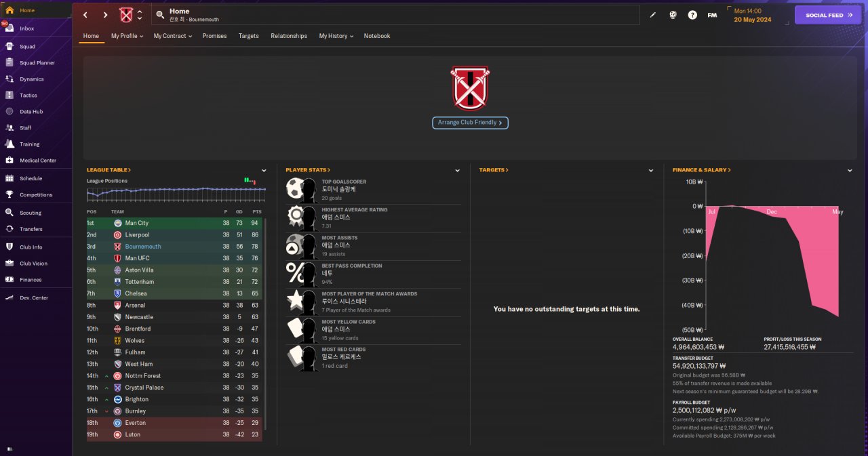The height and width of the screenshot is (456, 868).
Task: Open the LEAGUE TABLE header link
Action: point(108,170)
